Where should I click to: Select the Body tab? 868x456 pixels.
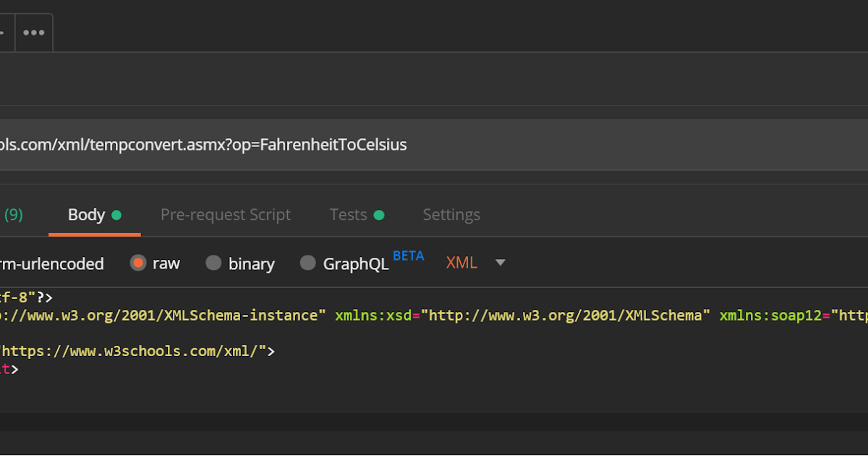[85, 214]
